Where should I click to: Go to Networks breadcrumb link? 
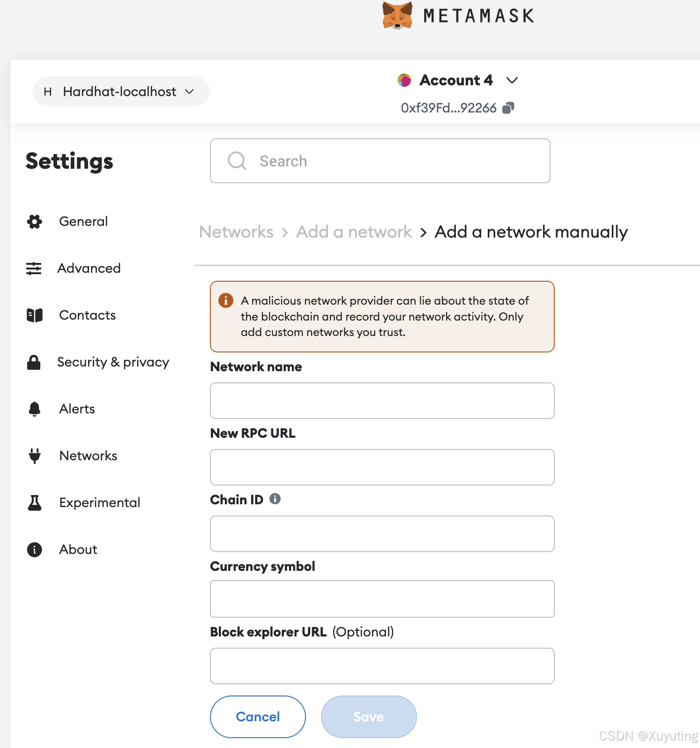click(236, 232)
